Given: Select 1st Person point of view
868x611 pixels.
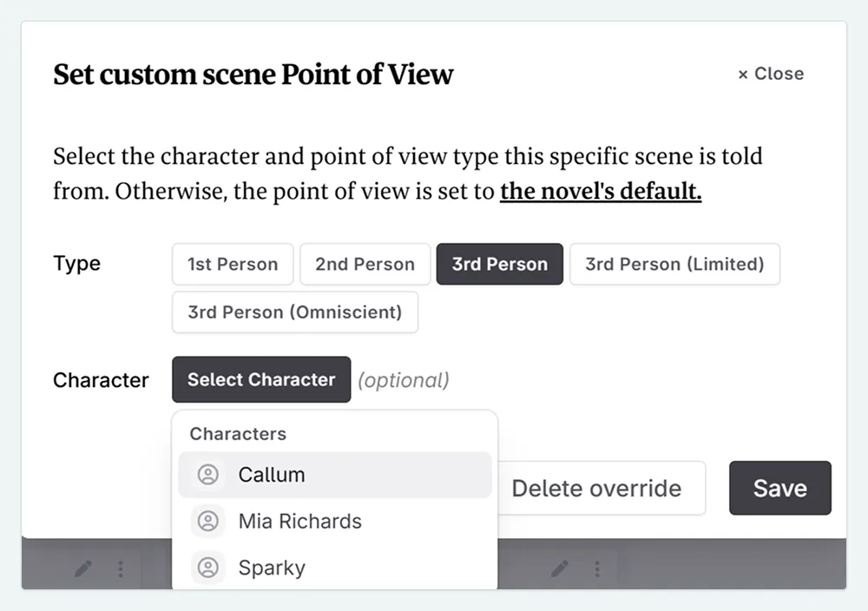Looking at the screenshot, I should click(232, 264).
